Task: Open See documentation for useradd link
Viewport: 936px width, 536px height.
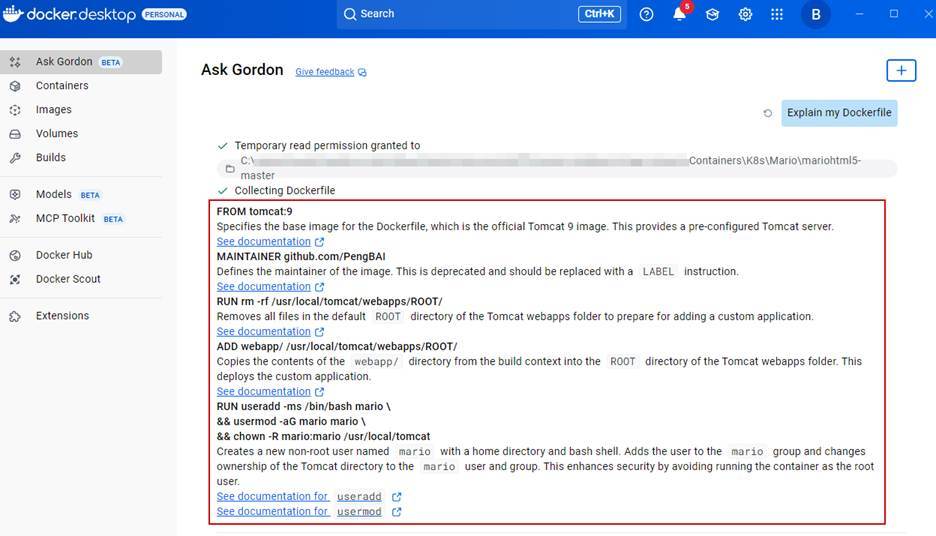Action: 299,496
